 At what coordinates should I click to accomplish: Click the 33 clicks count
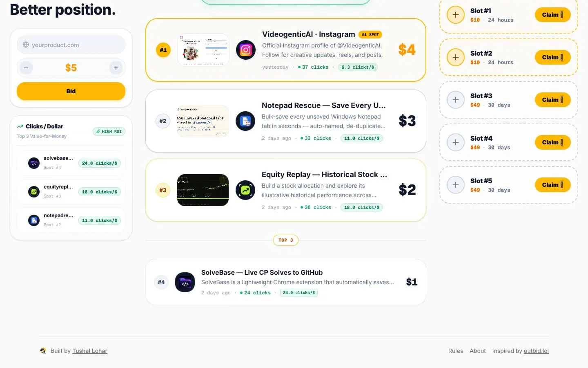tap(316, 139)
